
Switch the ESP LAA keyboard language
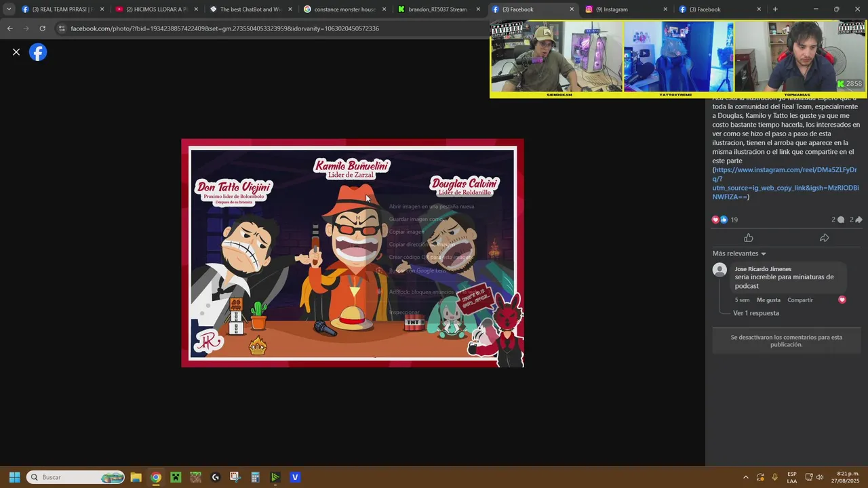792,477
